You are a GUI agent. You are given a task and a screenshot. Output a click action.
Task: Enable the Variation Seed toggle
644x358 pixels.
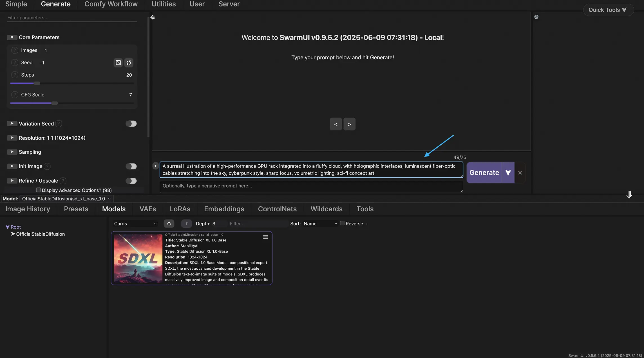(x=131, y=124)
